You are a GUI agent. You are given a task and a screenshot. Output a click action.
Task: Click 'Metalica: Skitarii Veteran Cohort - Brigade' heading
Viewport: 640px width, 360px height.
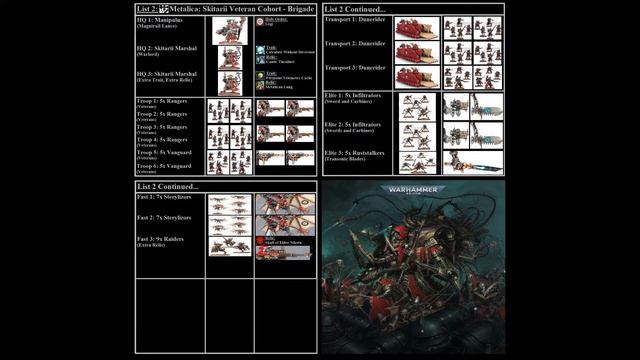point(242,9)
